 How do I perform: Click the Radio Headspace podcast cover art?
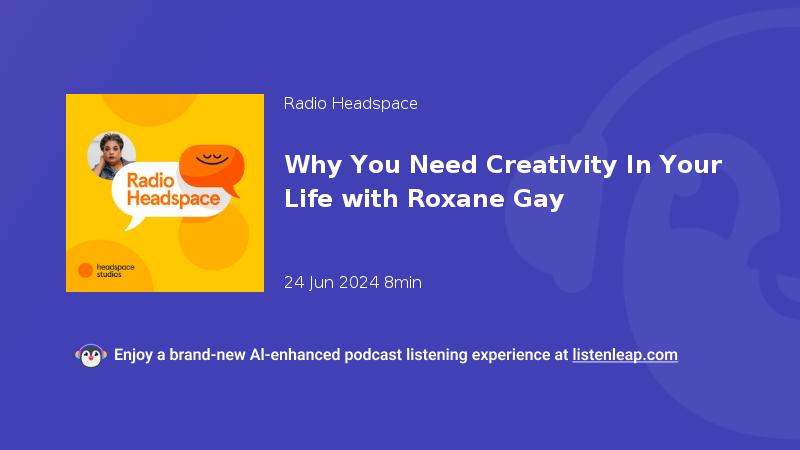pos(165,193)
